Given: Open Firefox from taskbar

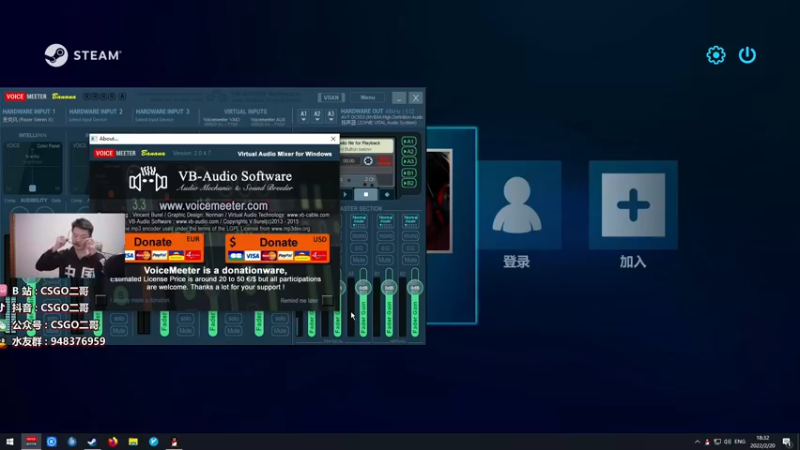Looking at the screenshot, I should click(113, 442).
